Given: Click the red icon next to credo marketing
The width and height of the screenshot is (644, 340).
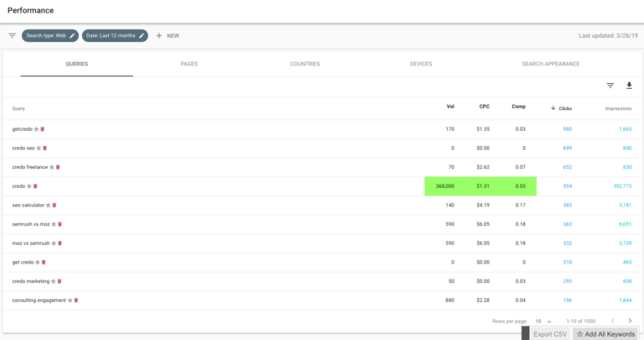Looking at the screenshot, I should pyautogui.click(x=60, y=281).
